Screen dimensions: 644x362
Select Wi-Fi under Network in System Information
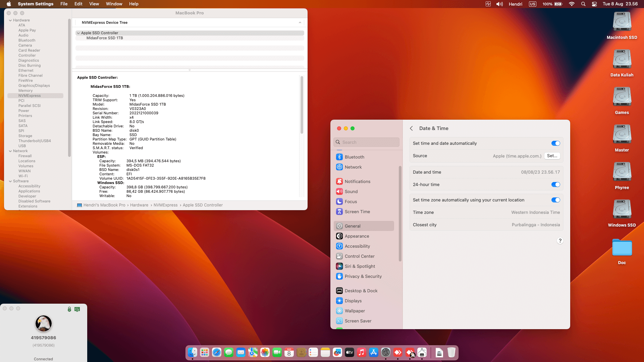tap(23, 176)
